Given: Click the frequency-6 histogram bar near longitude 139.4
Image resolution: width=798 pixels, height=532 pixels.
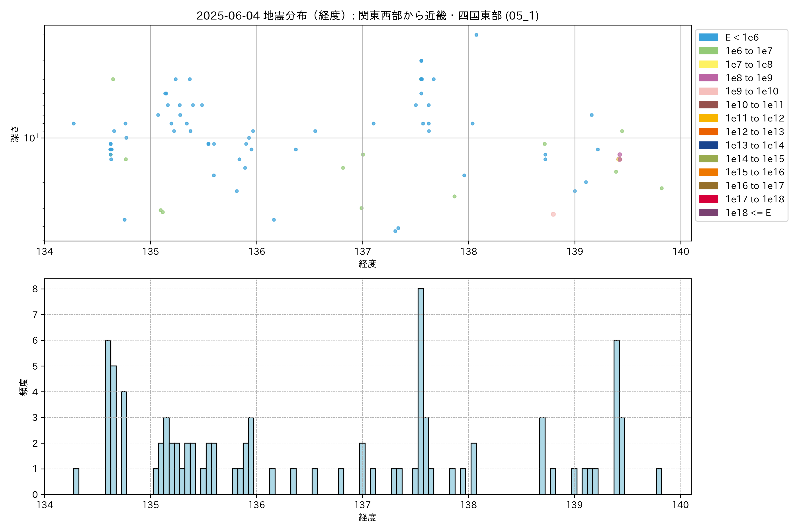Looking at the screenshot, I should 616,417.
